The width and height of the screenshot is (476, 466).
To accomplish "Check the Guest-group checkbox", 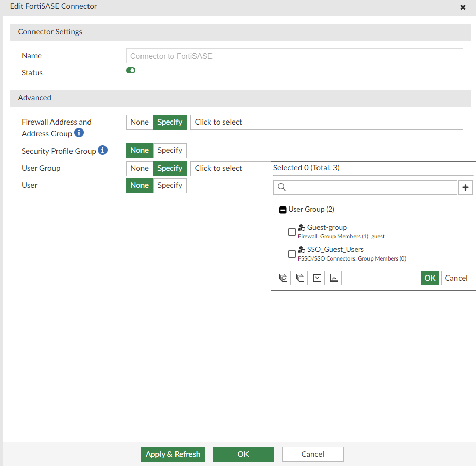I will point(292,232).
